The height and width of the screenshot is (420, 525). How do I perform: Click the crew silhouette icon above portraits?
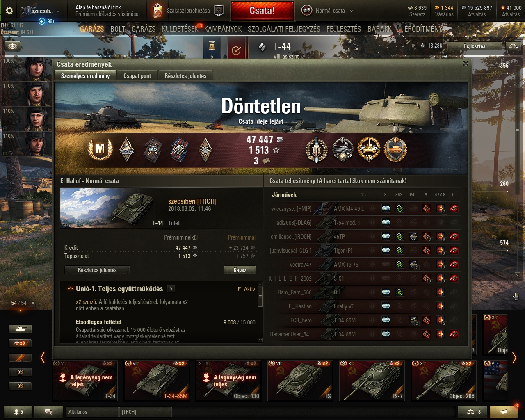12,46
